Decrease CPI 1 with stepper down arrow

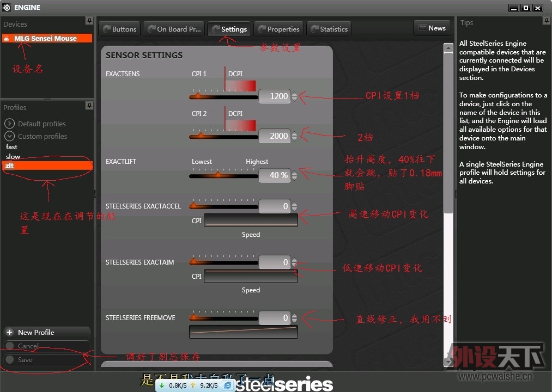[294, 99]
